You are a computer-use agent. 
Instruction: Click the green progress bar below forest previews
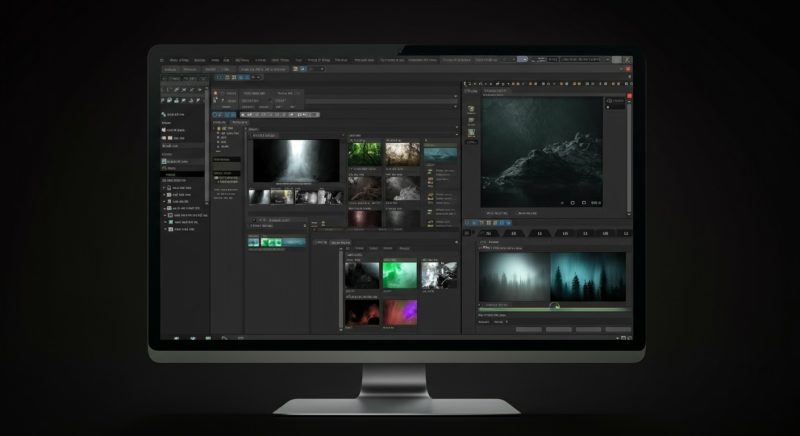(554, 310)
